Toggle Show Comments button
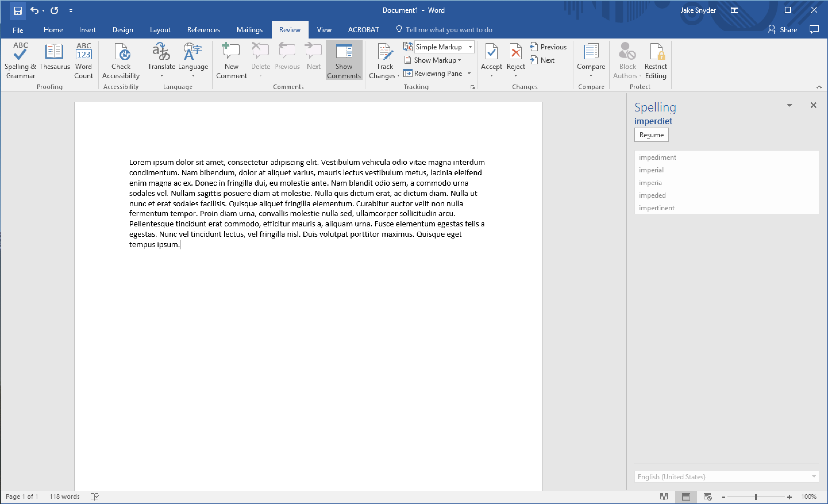Viewport: 828px width, 504px height. 344,60
